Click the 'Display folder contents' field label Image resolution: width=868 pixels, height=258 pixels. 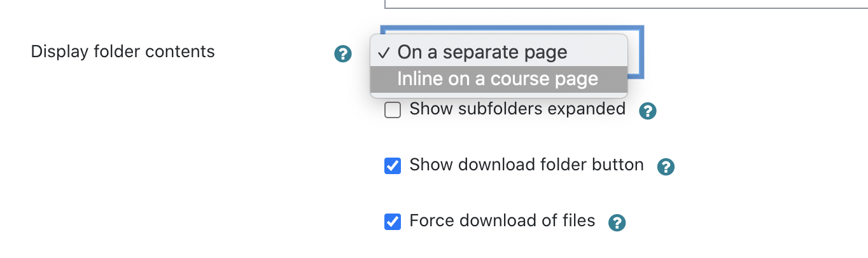(x=123, y=52)
